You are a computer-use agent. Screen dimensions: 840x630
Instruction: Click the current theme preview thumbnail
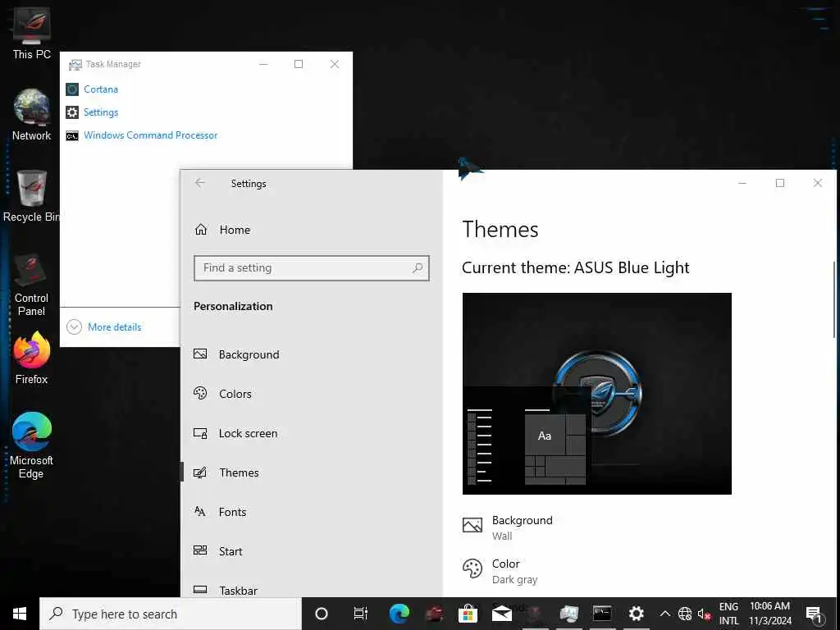[x=597, y=393]
